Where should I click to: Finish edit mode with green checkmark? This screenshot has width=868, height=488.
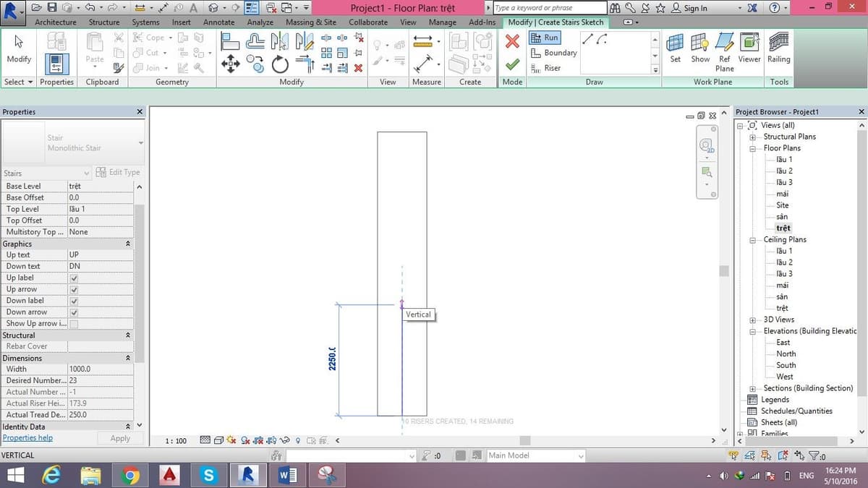point(512,64)
